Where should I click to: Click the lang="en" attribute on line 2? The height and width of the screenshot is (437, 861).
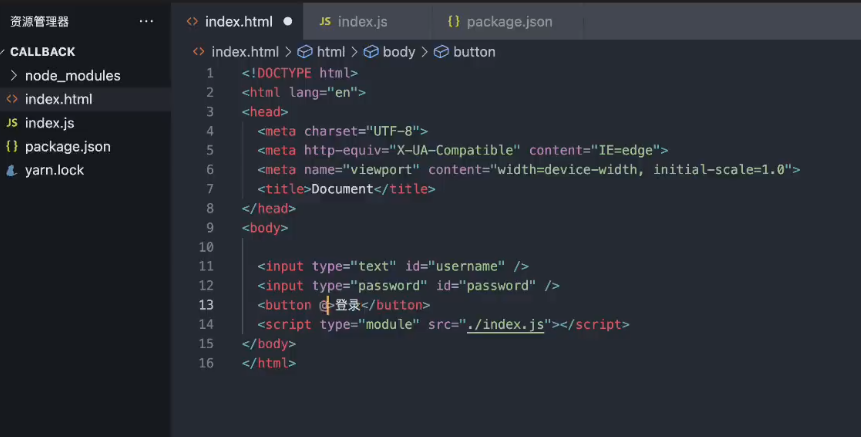[x=323, y=92]
